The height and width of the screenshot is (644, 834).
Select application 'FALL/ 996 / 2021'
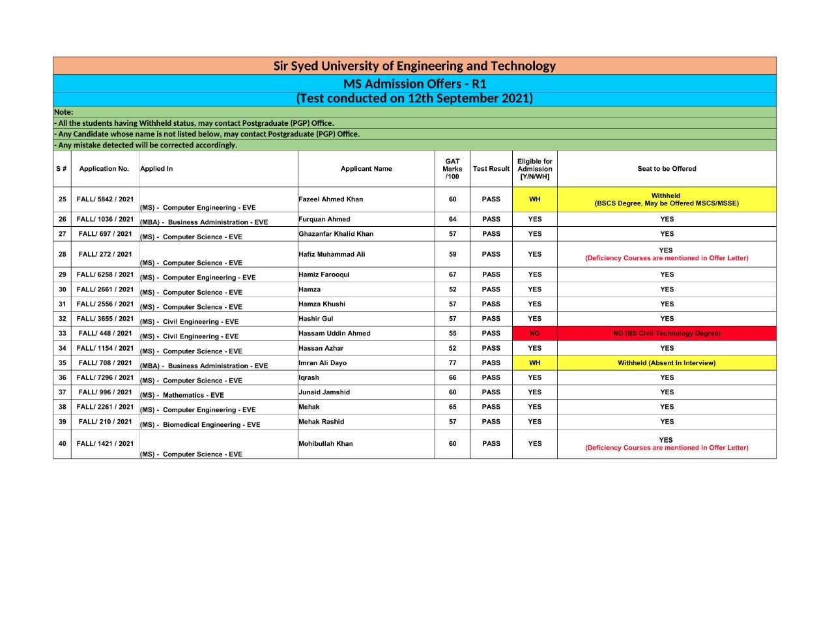coord(105,392)
